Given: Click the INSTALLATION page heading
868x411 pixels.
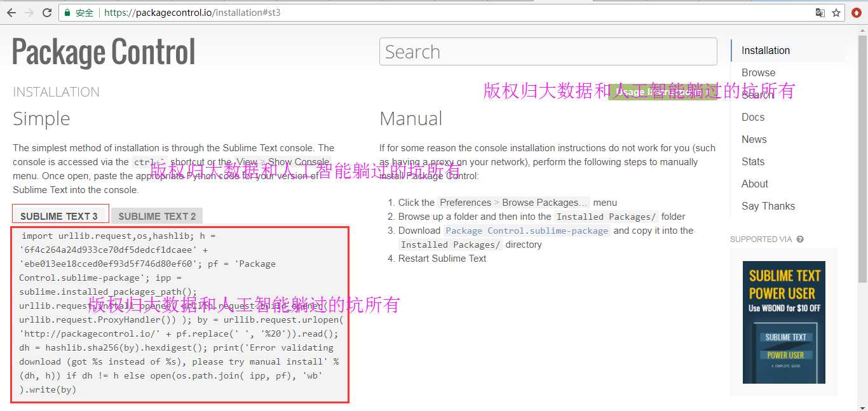Looking at the screenshot, I should coord(56,92).
